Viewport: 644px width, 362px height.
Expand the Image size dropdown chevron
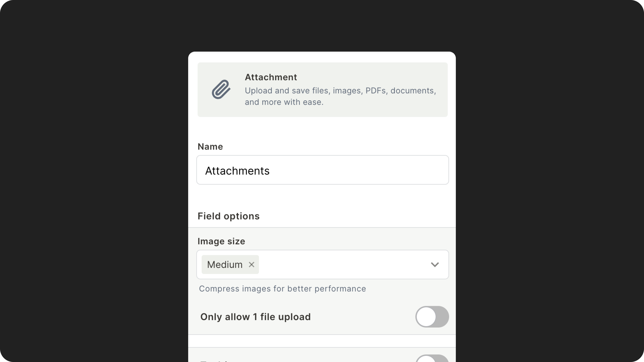435,265
